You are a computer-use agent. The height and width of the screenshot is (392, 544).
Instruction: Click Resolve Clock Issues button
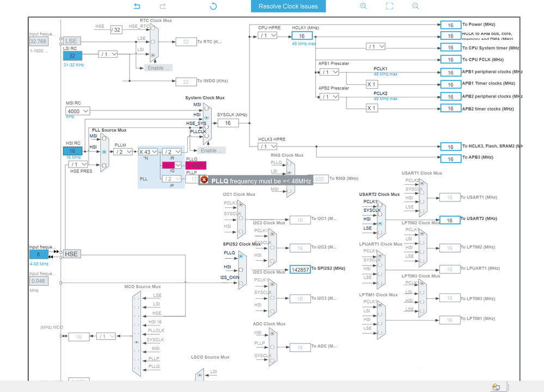click(288, 6)
